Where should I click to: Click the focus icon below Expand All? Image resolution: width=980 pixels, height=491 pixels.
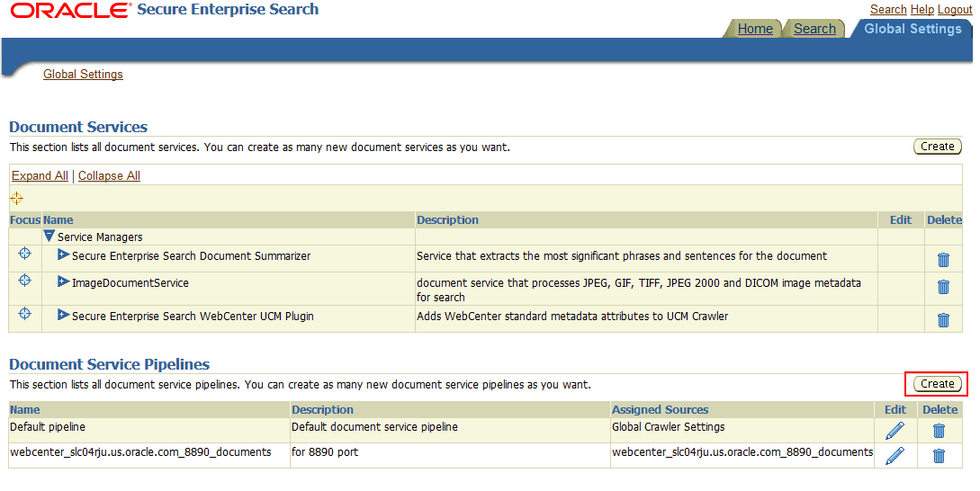[x=16, y=199]
